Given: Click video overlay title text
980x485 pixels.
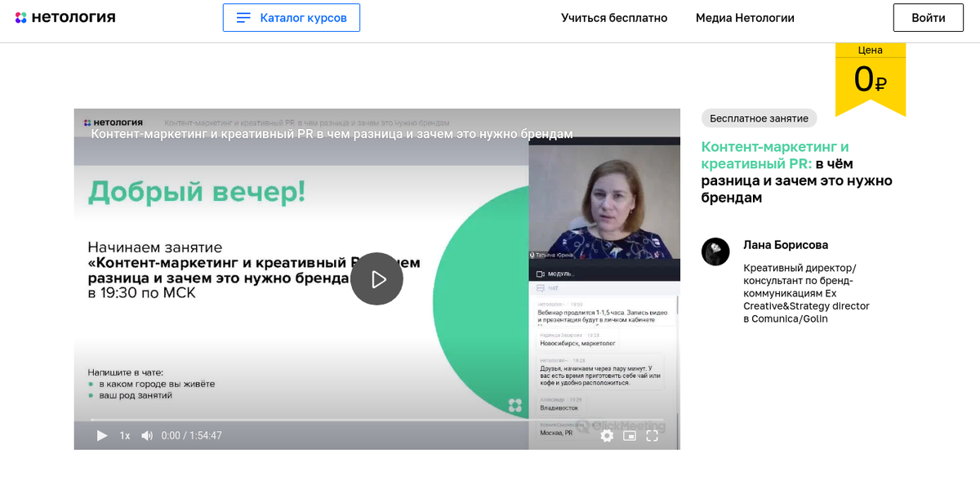Looking at the screenshot, I should pos(332,134).
